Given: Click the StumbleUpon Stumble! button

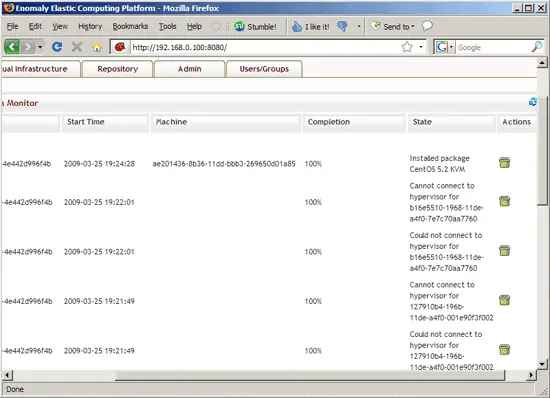Looking at the screenshot, I should click(255, 27).
